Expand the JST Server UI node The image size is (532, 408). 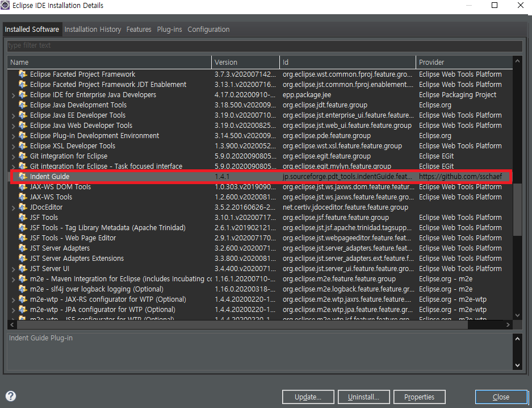pyautogui.click(x=13, y=269)
